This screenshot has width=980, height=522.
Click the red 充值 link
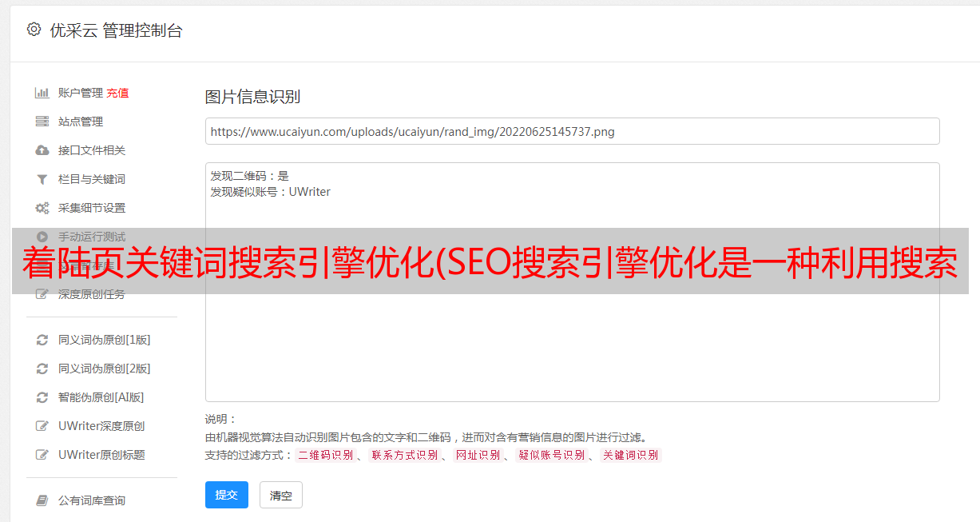(x=117, y=93)
